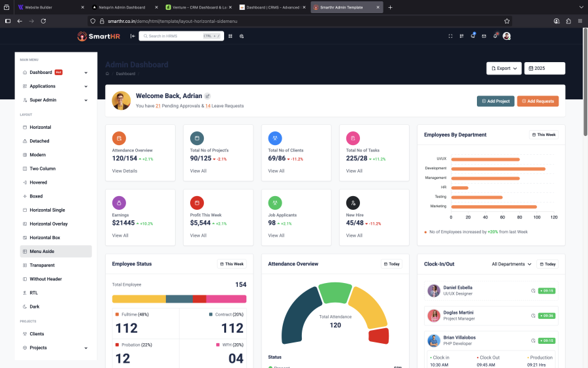Open the mail envelope icon in the header
Viewport: 588px width, 368px height.
pyautogui.click(x=483, y=36)
